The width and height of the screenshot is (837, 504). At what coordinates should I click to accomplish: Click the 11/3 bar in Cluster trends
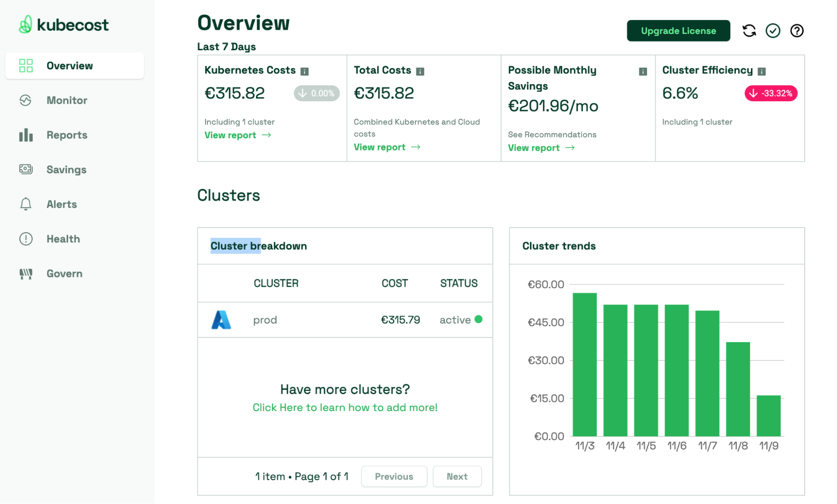click(585, 364)
